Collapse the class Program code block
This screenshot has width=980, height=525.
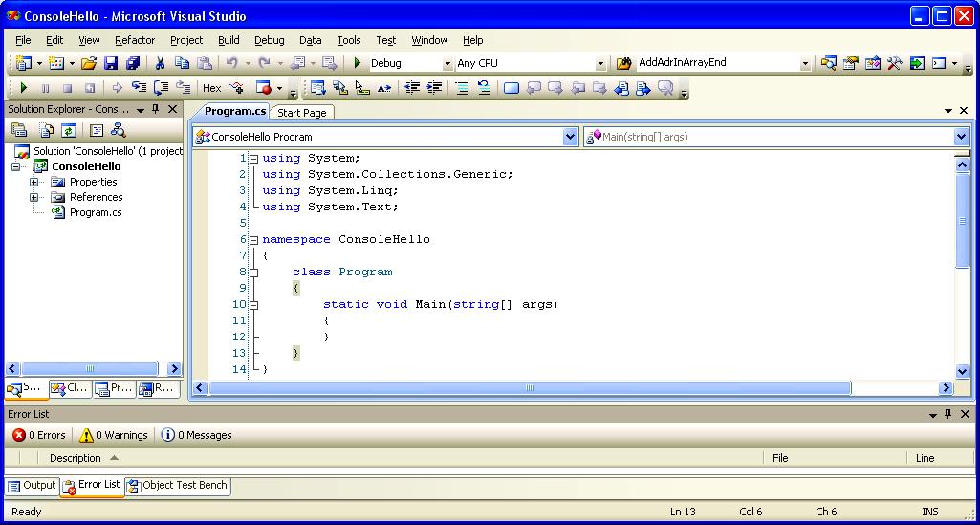click(253, 273)
